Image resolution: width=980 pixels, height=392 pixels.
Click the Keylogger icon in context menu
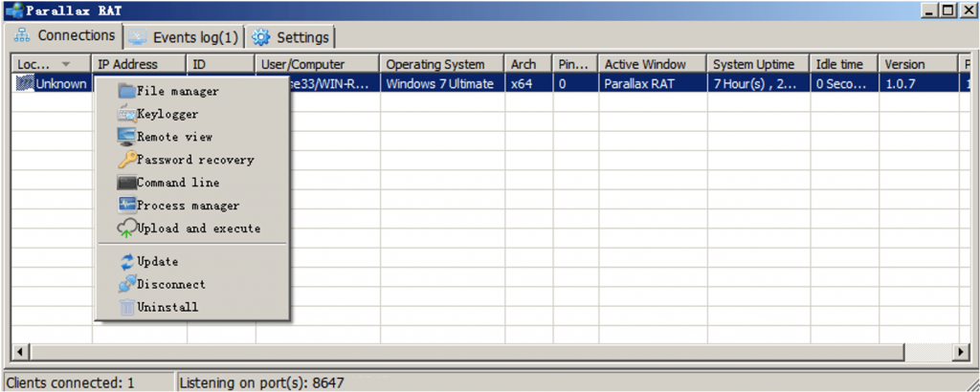pyautogui.click(x=126, y=114)
